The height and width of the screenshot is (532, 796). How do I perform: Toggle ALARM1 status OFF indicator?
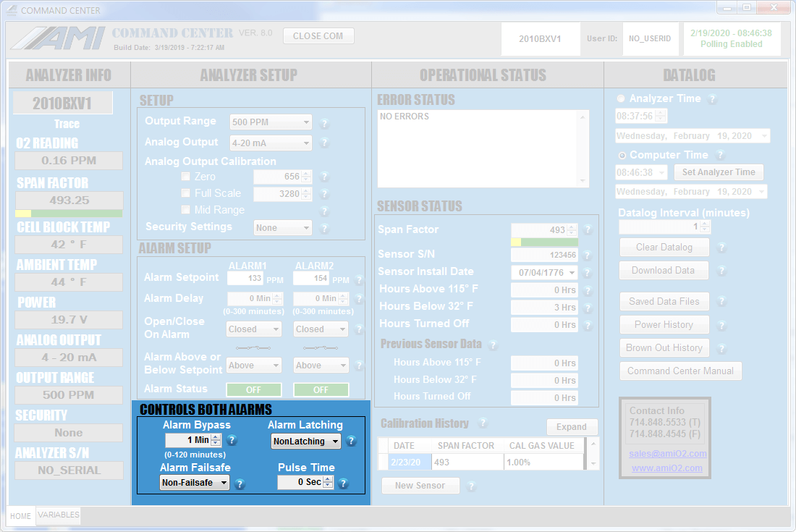pos(253,389)
